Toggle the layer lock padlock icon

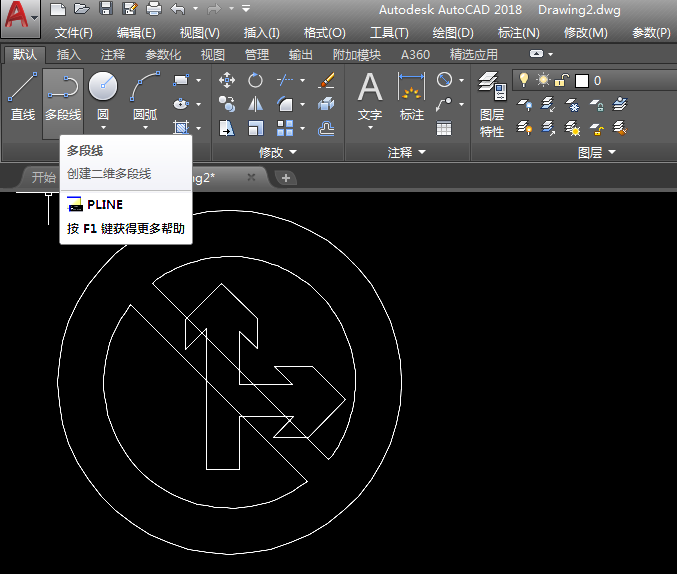[562, 80]
